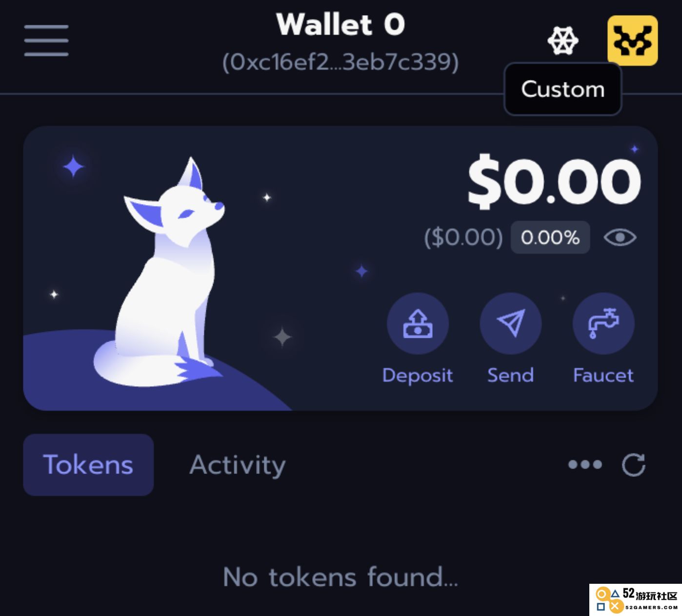
Task: Toggle balance visibility with eye icon
Action: coord(620,238)
